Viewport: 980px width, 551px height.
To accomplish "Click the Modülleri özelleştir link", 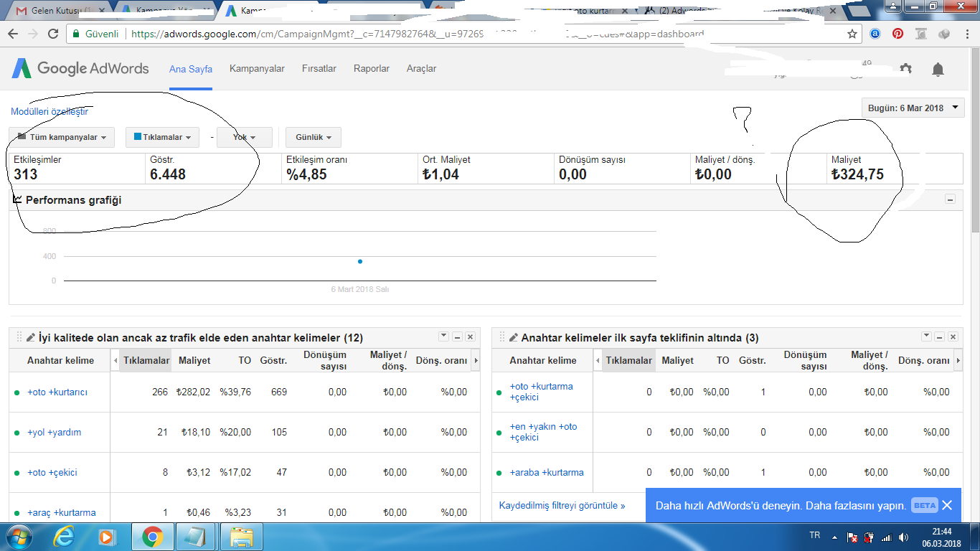I will click(50, 111).
